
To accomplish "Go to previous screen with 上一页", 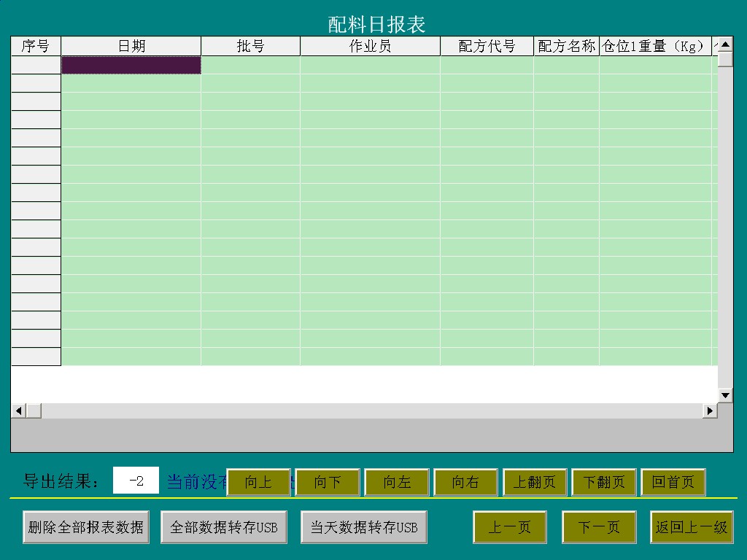I will click(x=509, y=527).
